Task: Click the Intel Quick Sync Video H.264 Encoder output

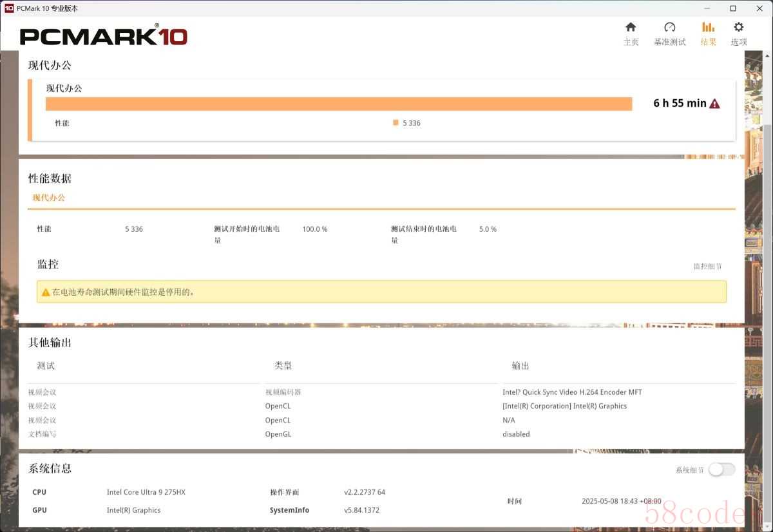Action: (x=572, y=392)
